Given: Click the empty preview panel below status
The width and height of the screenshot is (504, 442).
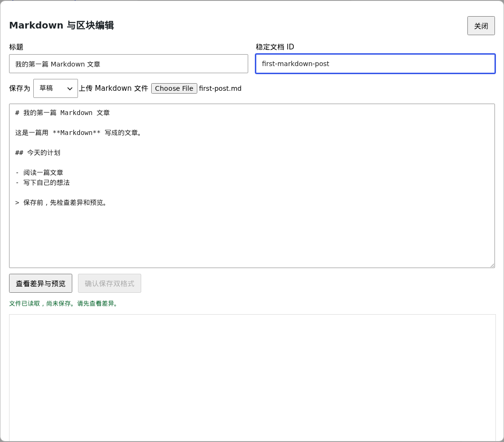Looking at the screenshot, I should 252,377.
